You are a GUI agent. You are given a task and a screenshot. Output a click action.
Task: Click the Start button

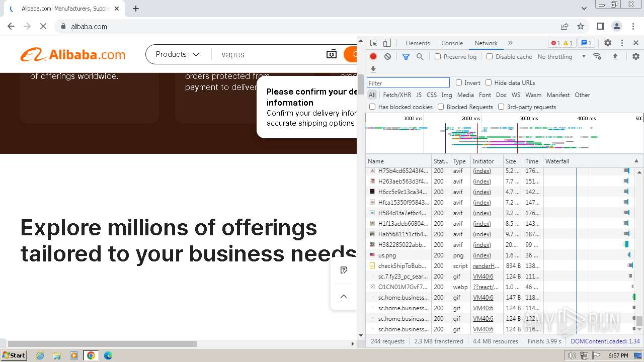point(14,355)
